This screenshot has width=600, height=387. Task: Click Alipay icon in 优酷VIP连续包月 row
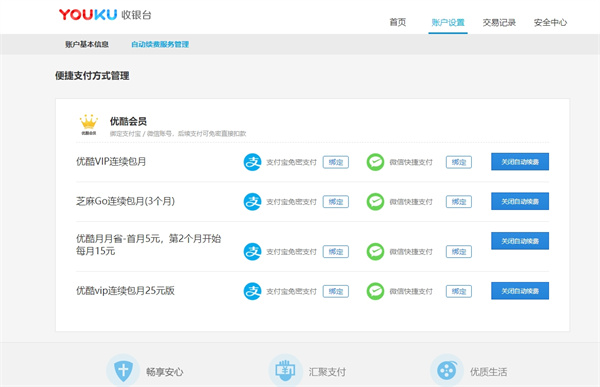[x=253, y=162]
